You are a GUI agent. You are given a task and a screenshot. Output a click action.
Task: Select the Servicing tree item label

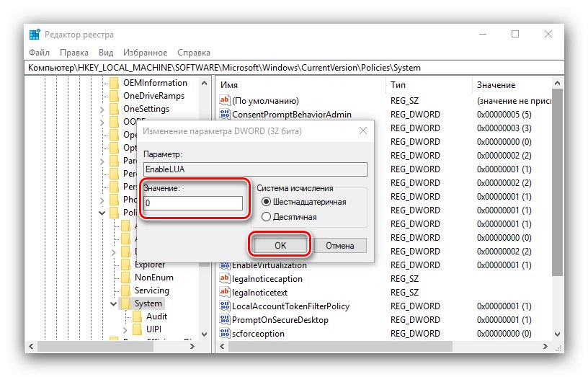tap(151, 290)
